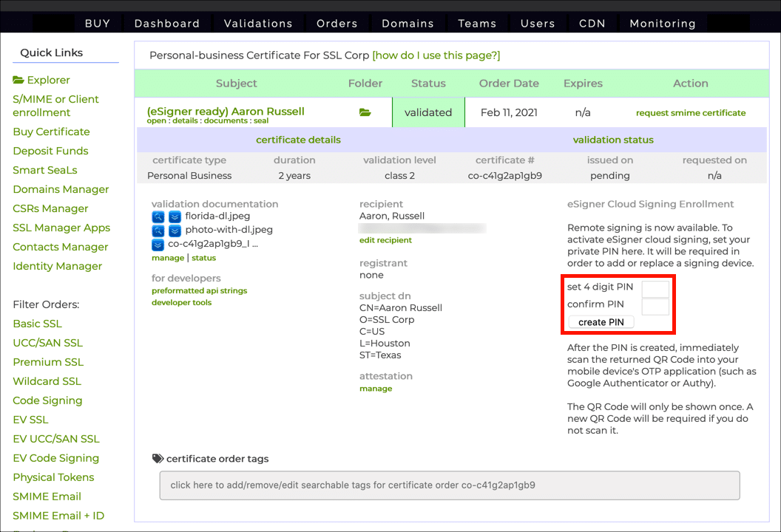Download the photo-with-dl.jpeg file
This screenshot has width=781, height=532.
pos(175,231)
